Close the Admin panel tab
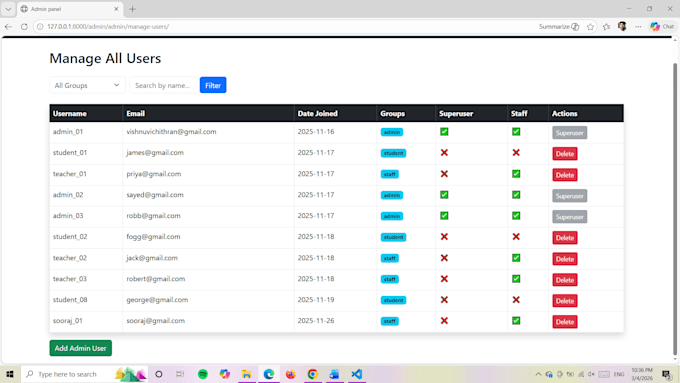The height and width of the screenshot is (383, 680). [x=116, y=9]
